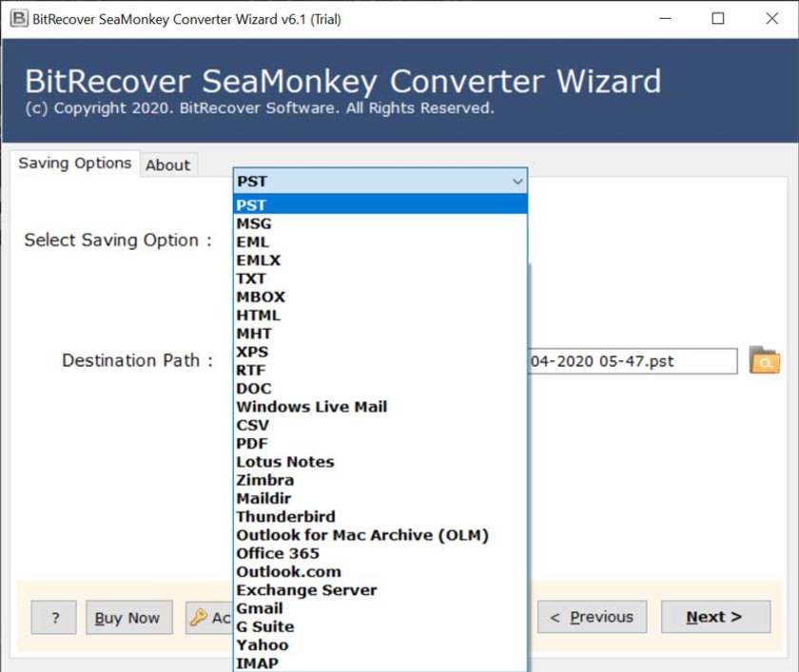Open the Saving Options tab
Screen dimensions: 799x672
(x=75, y=163)
